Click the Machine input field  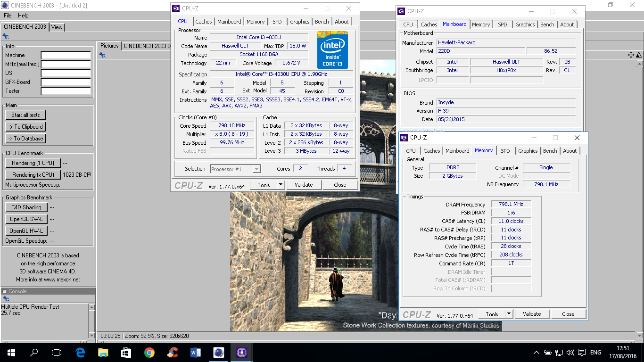[66, 56]
